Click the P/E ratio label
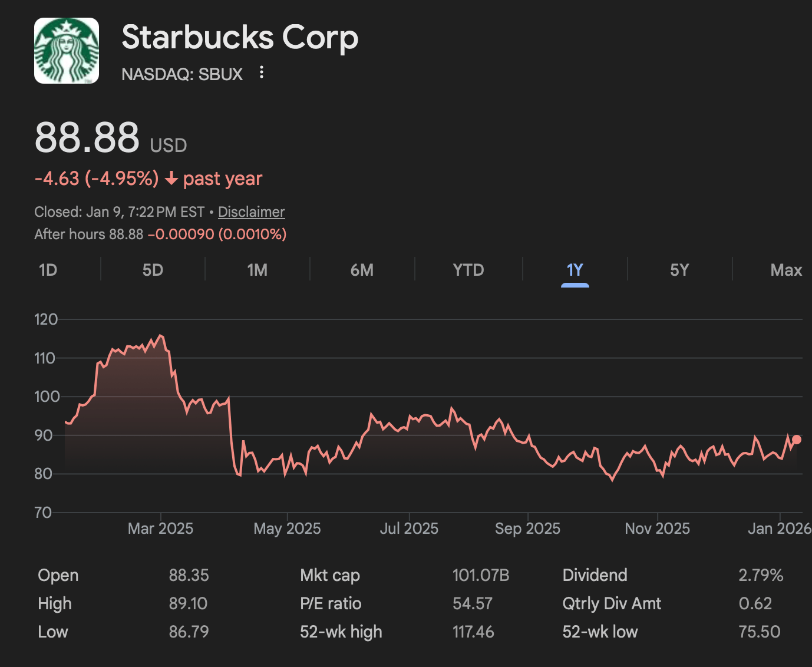Screen dimensions: 812x667 tap(331, 603)
